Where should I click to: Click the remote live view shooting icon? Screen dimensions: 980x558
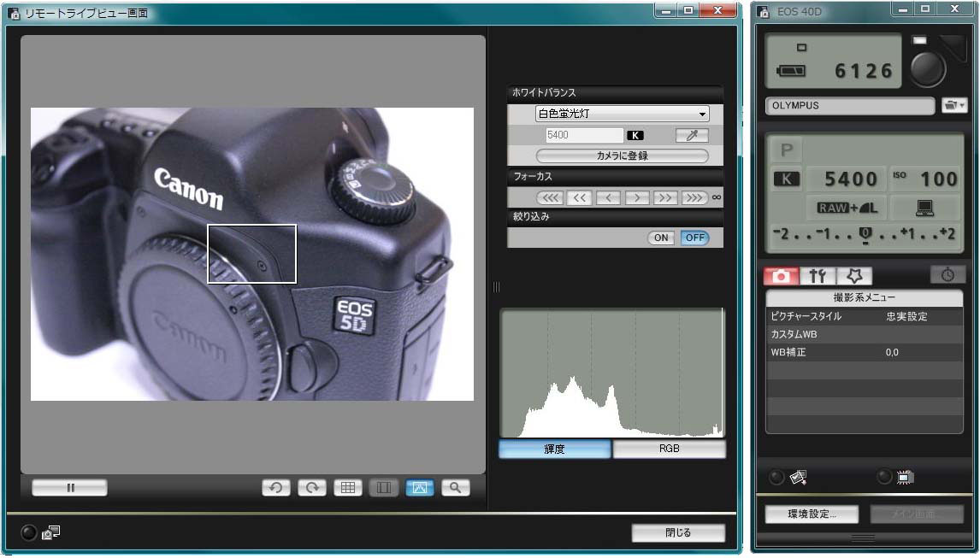798,478
